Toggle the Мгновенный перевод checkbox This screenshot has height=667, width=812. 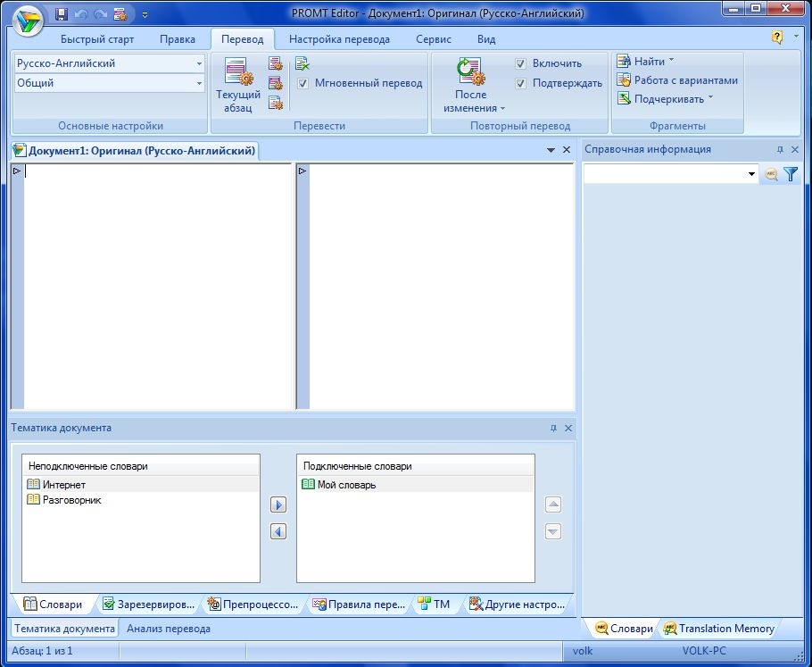(x=303, y=83)
